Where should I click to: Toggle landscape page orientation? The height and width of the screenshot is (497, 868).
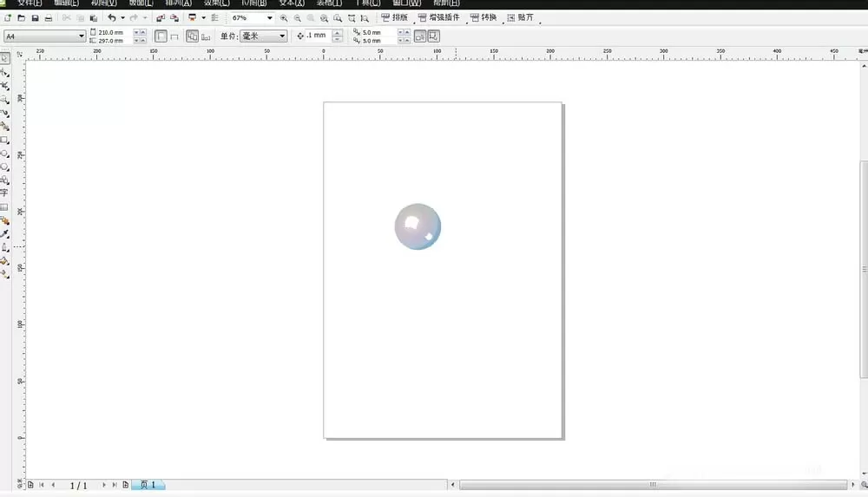(174, 36)
